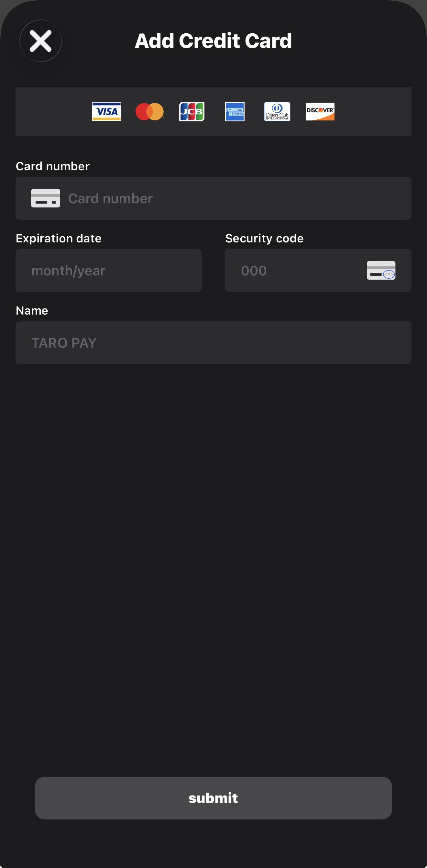Click the Card number label text

point(53,166)
